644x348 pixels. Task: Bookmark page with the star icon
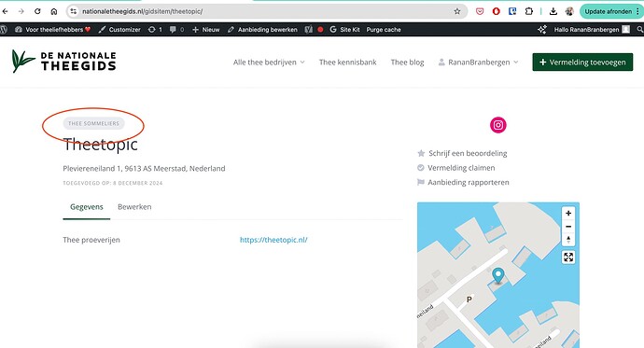pos(457,11)
